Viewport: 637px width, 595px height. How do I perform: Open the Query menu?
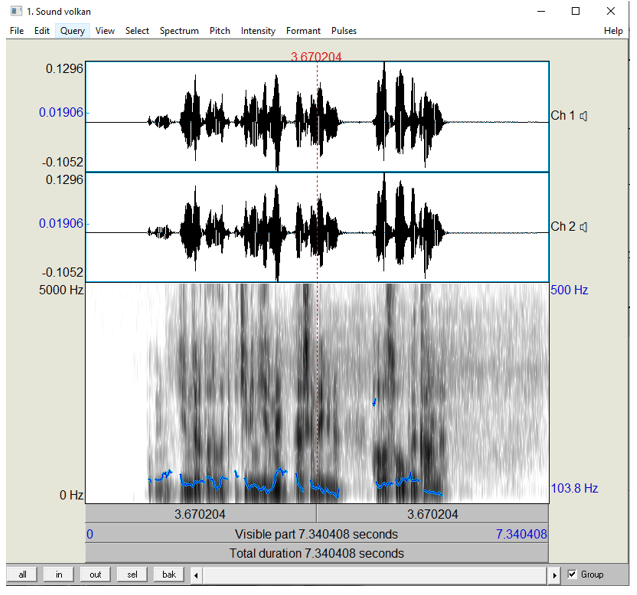coord(72,31)
